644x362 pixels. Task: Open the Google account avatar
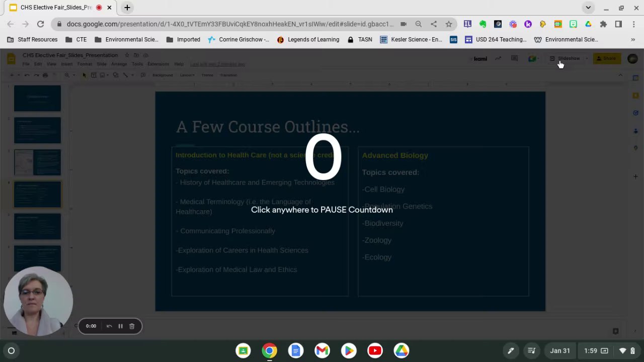click(632, 58)
